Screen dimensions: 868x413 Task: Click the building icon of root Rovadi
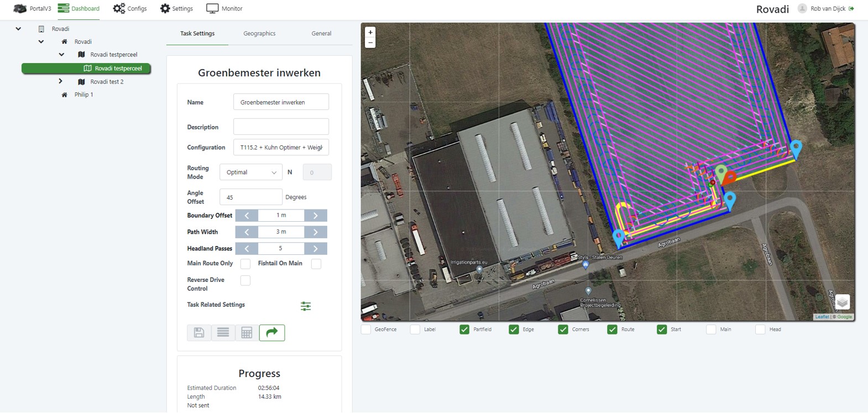coord(41,29)
